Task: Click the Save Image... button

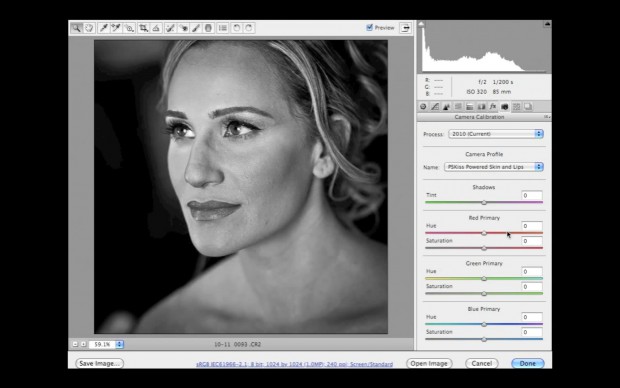Action: pyautogui.click(x=99, y=363)
